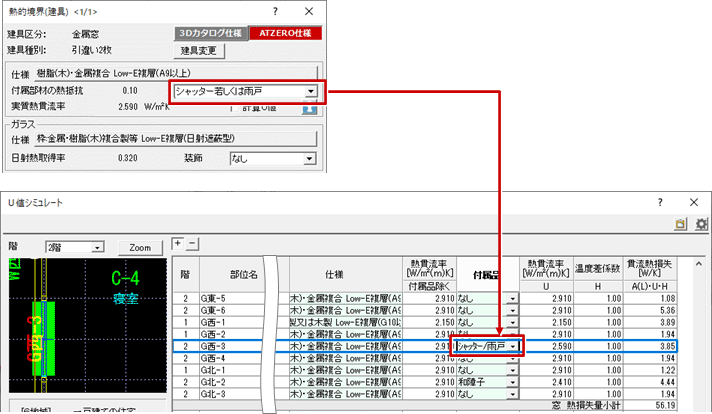Viewport: 712px width, 414px height.
Task: Toggle the 計算U値 checkbox
Action: pyautogui.click(x=234, y=108)
